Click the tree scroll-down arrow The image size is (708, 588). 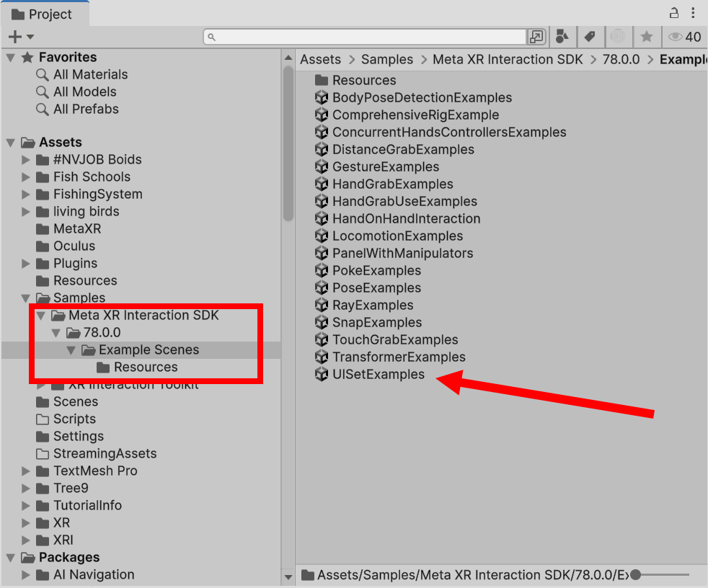click(288, 576)
